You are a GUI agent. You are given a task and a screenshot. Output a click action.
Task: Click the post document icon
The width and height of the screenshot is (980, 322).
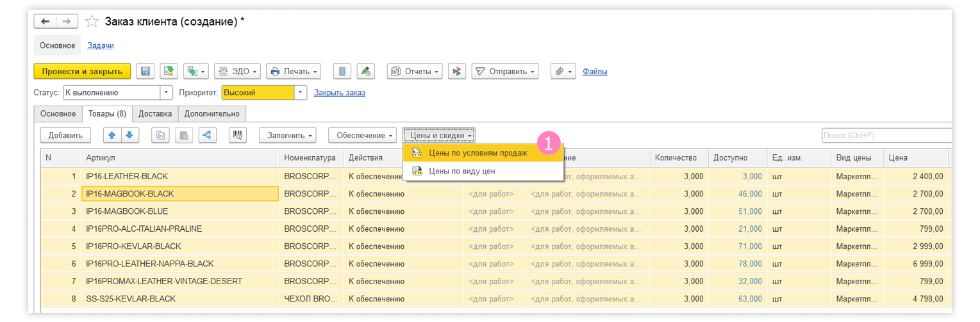click(x=168, y=71)
